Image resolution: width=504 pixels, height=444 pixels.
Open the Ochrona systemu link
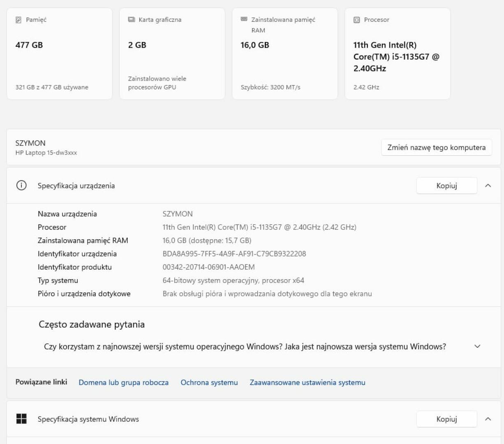pyautogui.click(x=209, y=382)
